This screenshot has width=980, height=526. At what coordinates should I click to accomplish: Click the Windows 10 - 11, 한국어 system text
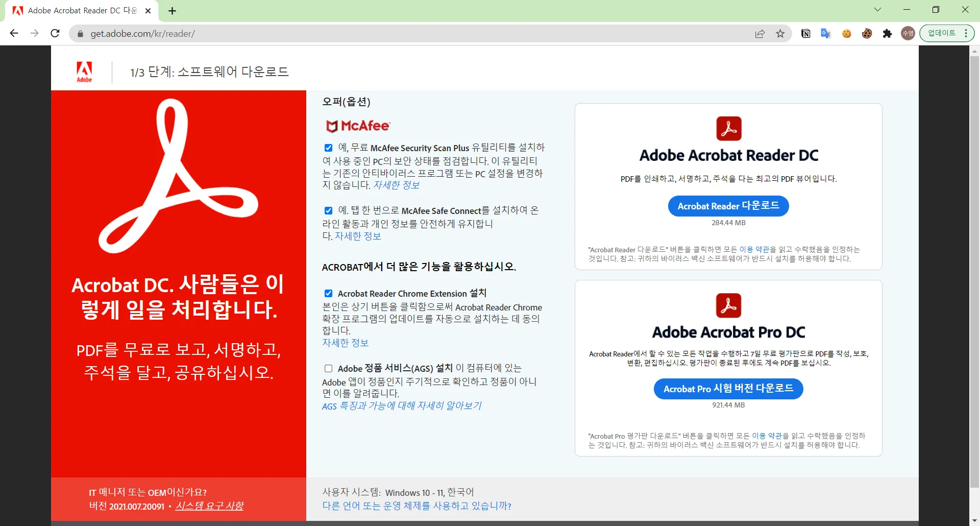tap(429, 492)
